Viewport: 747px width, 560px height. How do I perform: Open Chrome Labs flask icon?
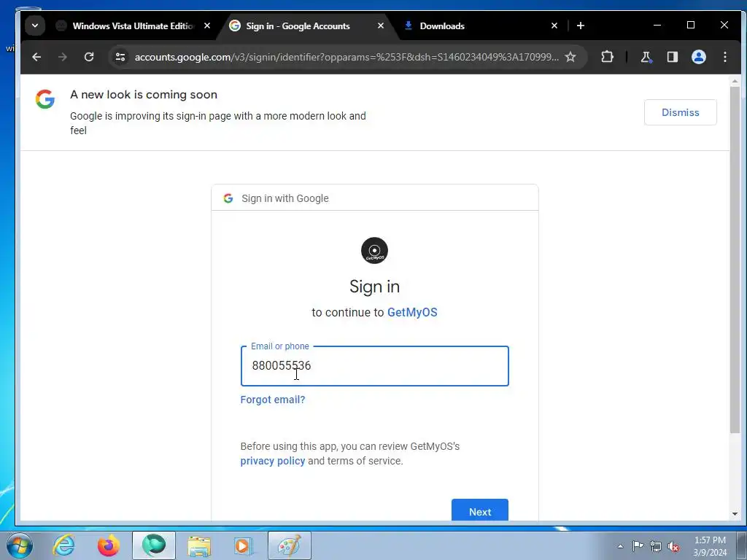click(x=646, y=57)
